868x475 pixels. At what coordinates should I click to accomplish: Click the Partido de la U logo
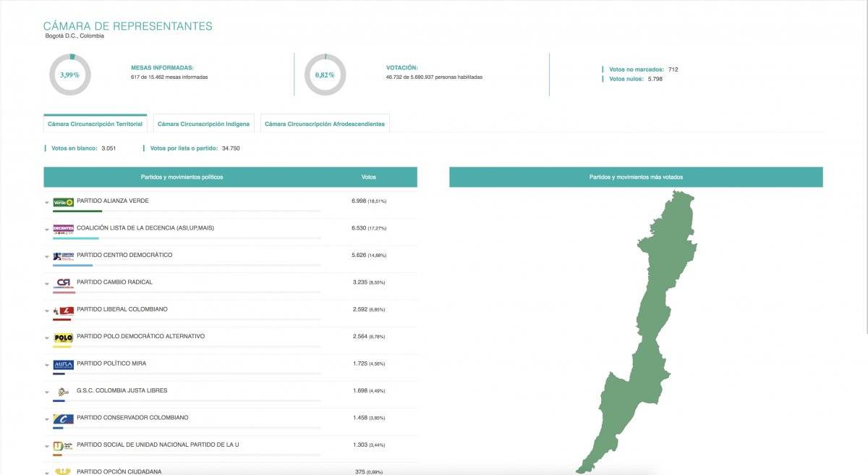coord(64,446)
